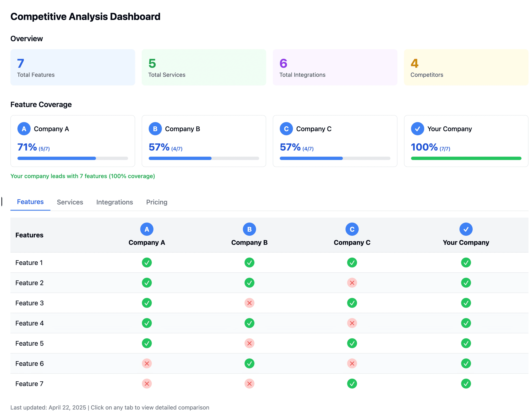Click the Total Integrations overview card
The height and width of the screenshot is (417, 532).
point(335,67)
